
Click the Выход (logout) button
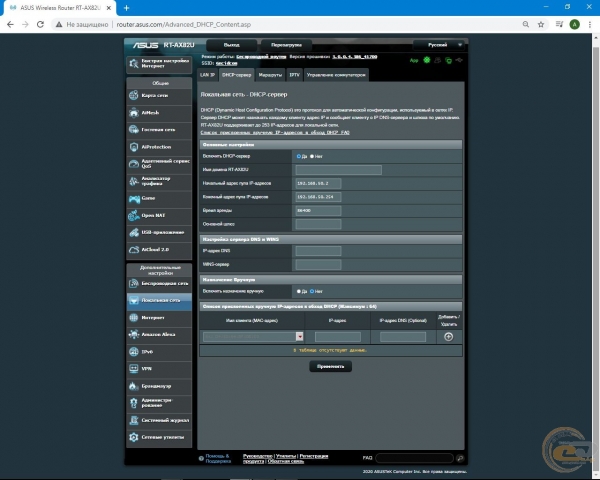pyautogui.click(x=232, y=45)
